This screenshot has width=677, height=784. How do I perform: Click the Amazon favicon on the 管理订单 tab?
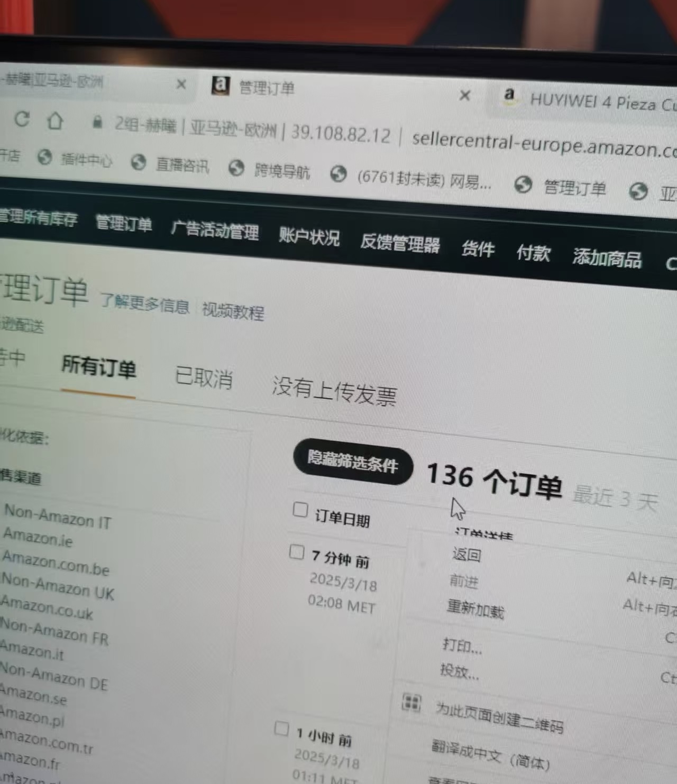pos(221,85)
